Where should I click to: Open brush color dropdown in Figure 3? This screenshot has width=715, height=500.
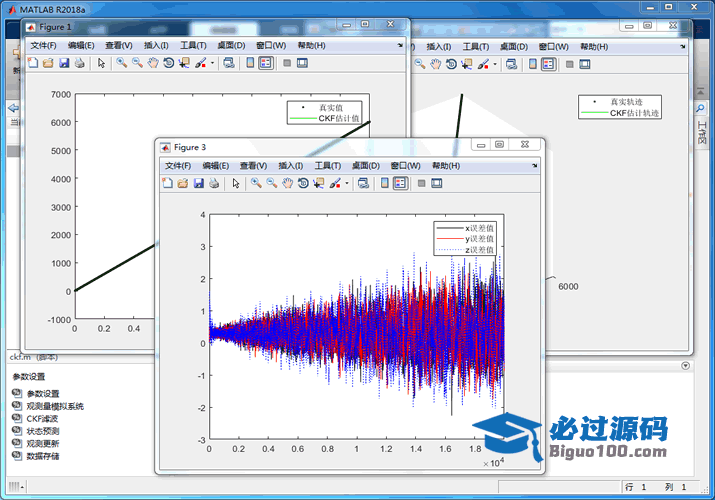point(347,184)
